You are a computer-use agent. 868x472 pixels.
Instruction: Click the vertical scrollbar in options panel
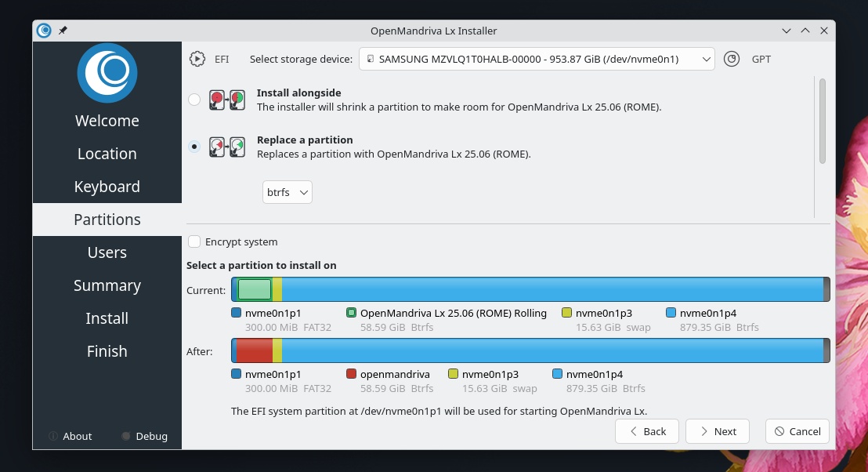tap(822, 122)
